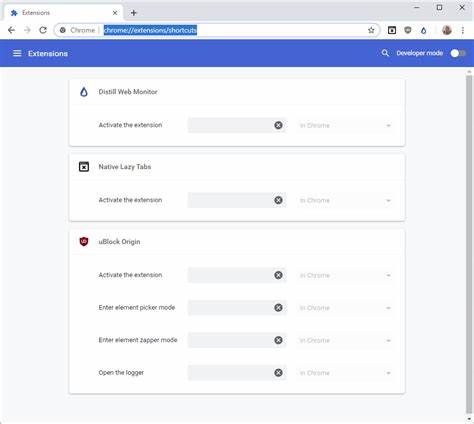Click scrollbar down arrow
Image resolution: width=474 pixels, height=424 pixels.
coord(469,419)
